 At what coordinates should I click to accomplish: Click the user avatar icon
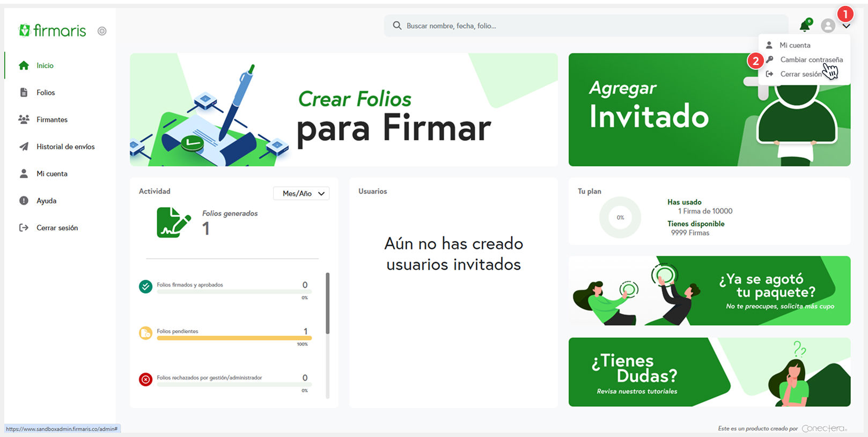pyautogui.click(x=828, y=25)
